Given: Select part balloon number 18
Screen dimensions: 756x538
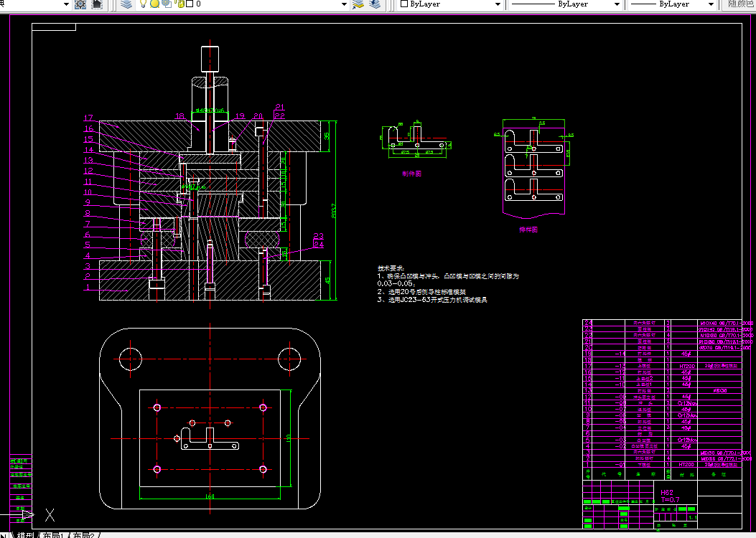Looking at the screenshot, I should pos(179,116).
